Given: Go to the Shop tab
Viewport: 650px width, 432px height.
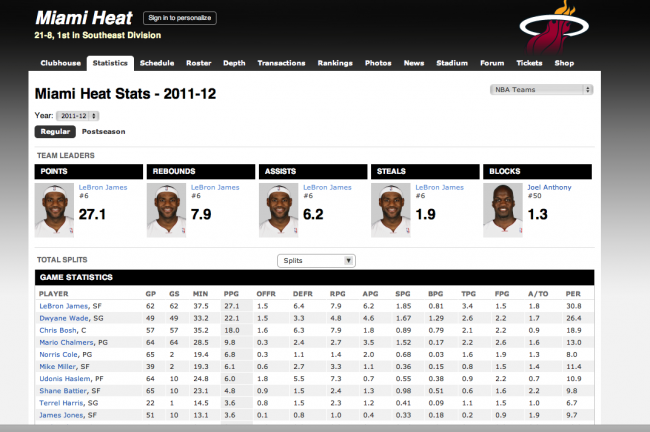Looking at the screenshot, I should (564, 63).
